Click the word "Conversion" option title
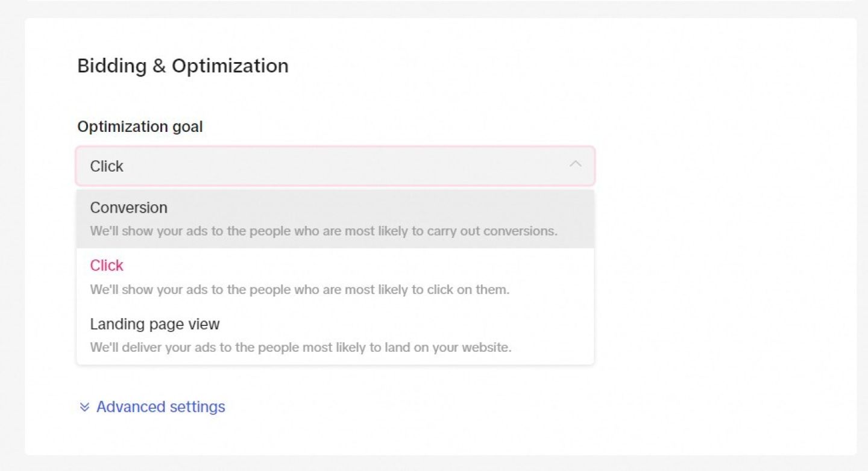This screenshot has width=868, height=471. (x=128, y=208)
